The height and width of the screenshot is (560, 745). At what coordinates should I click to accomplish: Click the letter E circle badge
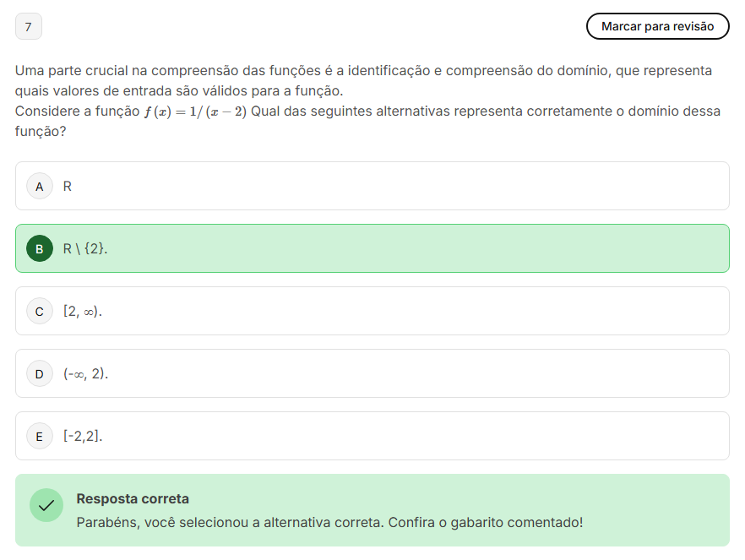(40, 437)
